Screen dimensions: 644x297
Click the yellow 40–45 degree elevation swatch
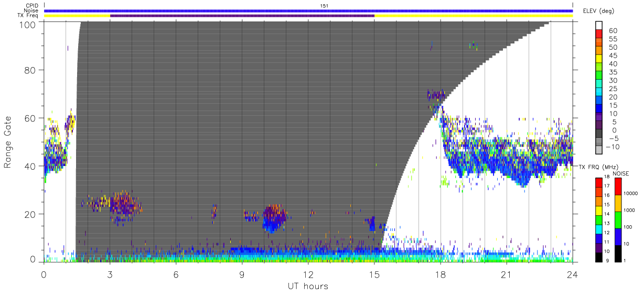[x=599, y=60]
